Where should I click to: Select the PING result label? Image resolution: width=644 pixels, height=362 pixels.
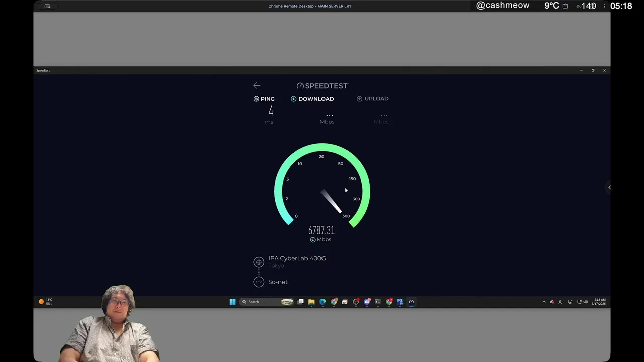tap(264, 99)
